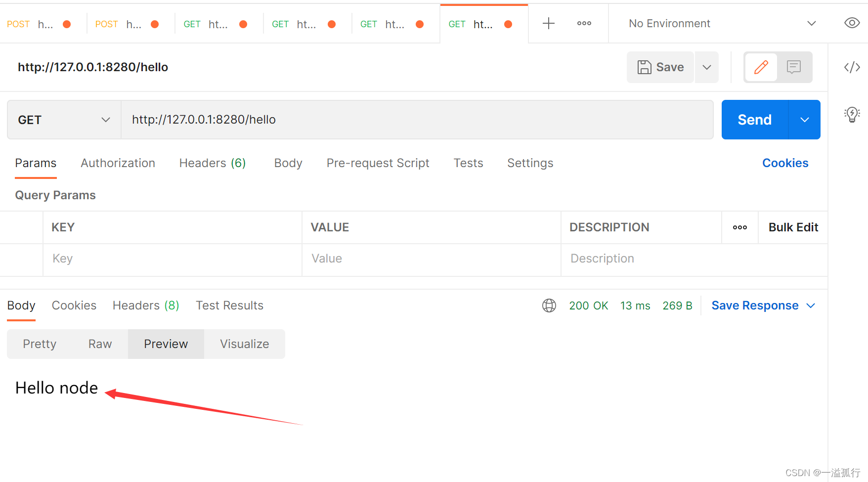Open the Test Results tab
The image size is (868, 482).
(229, 306)
